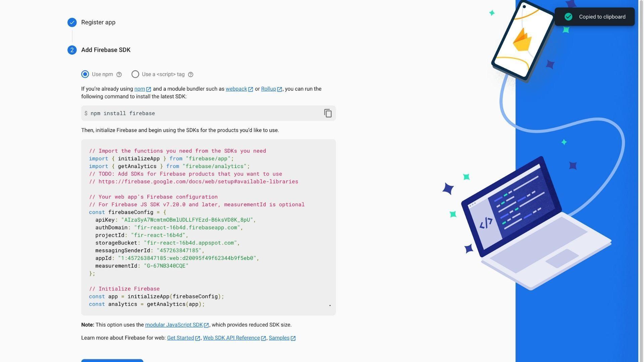This screenshot has width=644, height=362.
Task: Select the Use npm radio button
Action: 85,74
